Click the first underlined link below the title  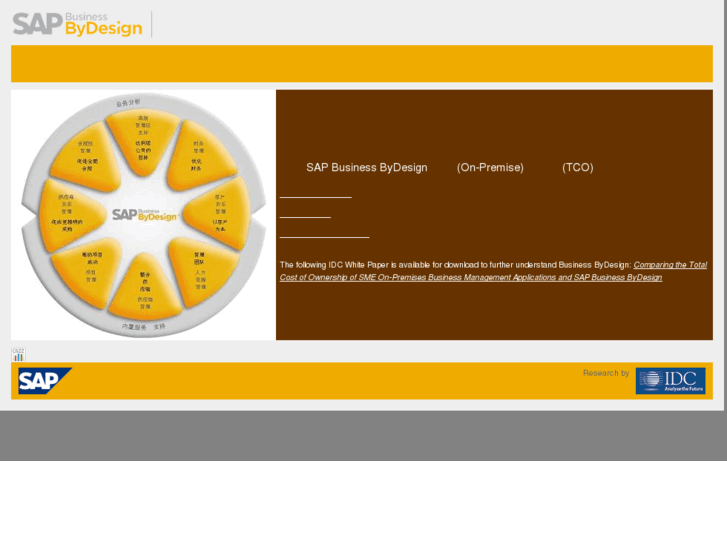click(315, 193)
